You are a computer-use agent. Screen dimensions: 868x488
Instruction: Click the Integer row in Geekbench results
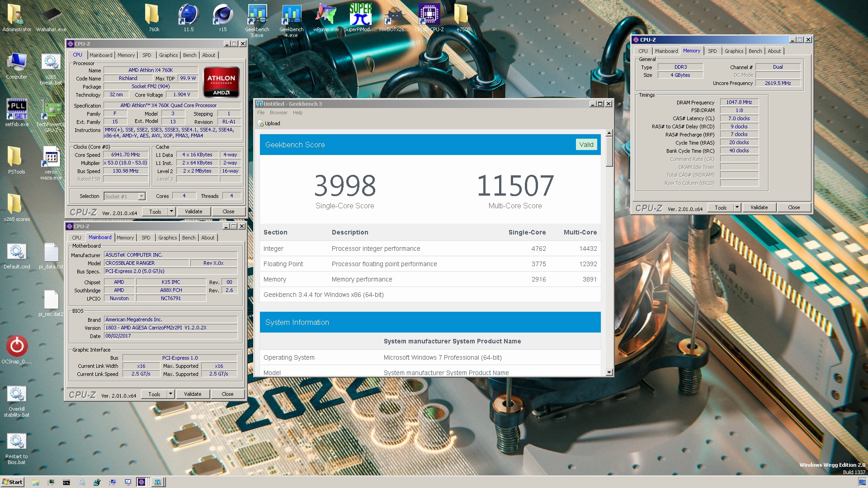coord(430,249)
